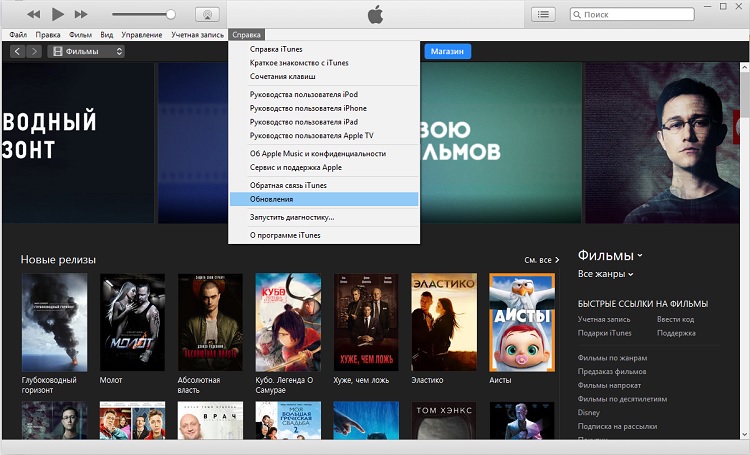Open the Правка menu
750x455 pixels.
(x=48, y=35)
